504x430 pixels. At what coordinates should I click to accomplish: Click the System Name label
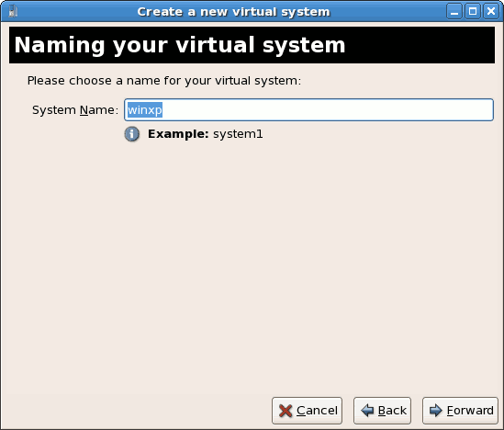(x=75, y=110)
